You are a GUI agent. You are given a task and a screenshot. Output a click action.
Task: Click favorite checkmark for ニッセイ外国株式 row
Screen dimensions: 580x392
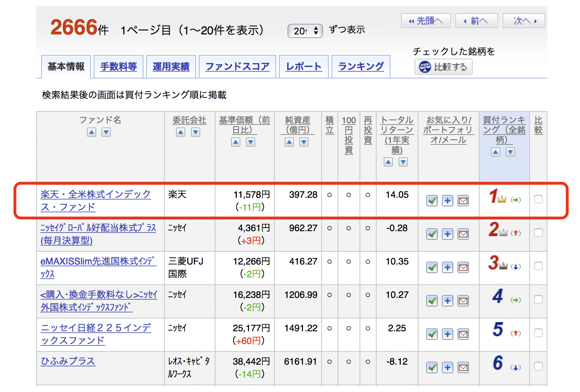pyautogui.click(x=432, y=301)
